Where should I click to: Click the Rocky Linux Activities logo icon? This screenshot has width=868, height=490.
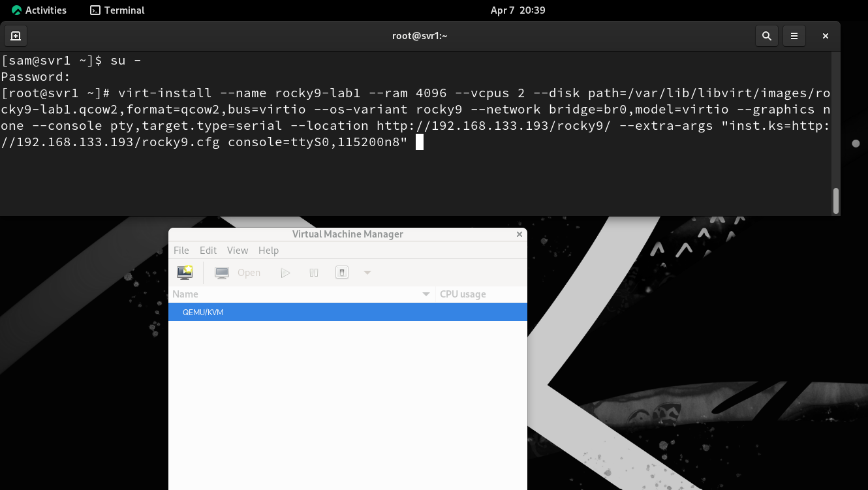16,10
